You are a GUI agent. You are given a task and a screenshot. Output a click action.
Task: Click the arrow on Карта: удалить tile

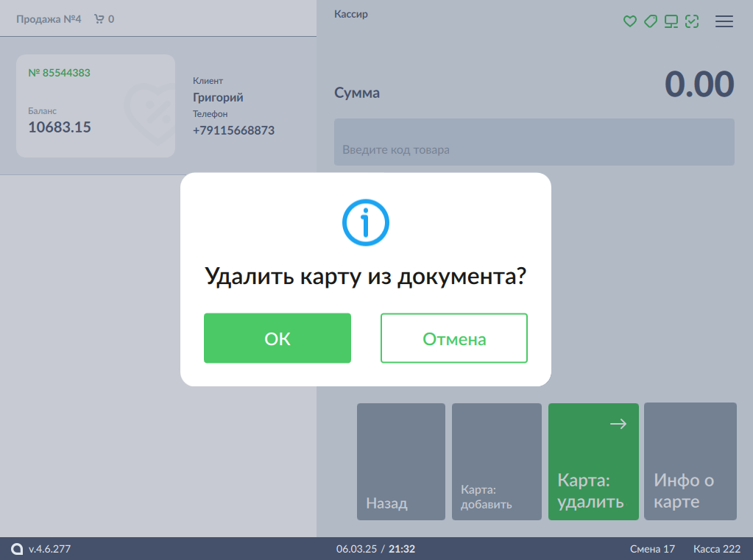point(618,423)
